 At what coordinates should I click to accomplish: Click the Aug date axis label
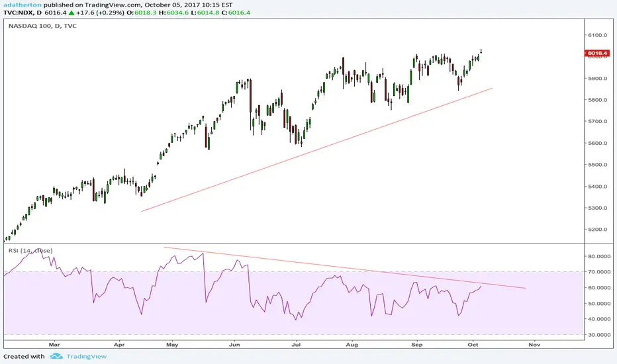(x=352, y=344)
